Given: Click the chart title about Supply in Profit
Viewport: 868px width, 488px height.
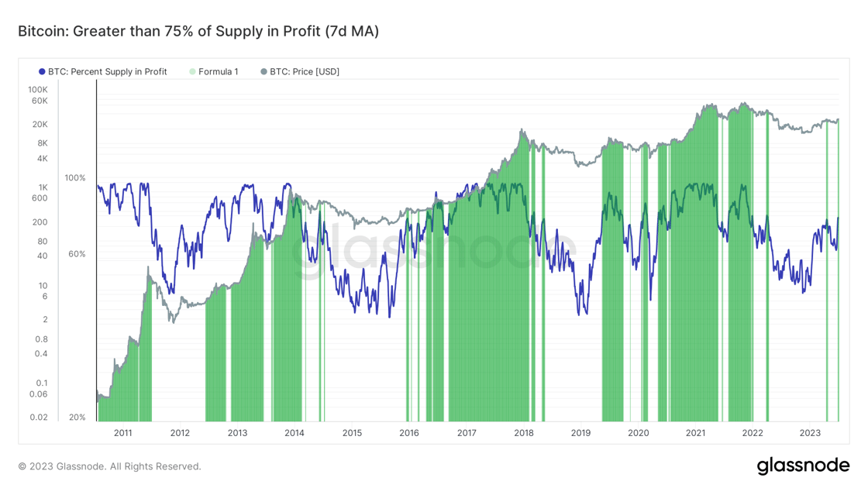Looking at the screenshot, I should 198,31.
